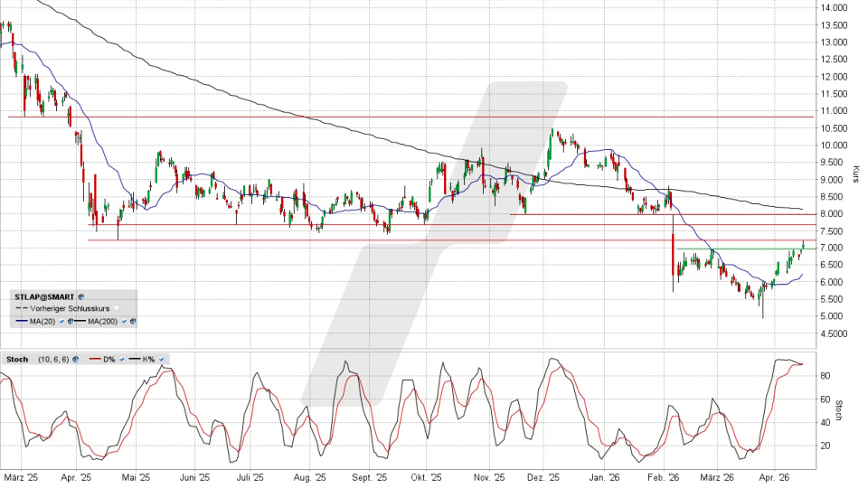This screenshot has width=868, height=488.
Task: Click the K% legend label
Action: pos(148,359)
